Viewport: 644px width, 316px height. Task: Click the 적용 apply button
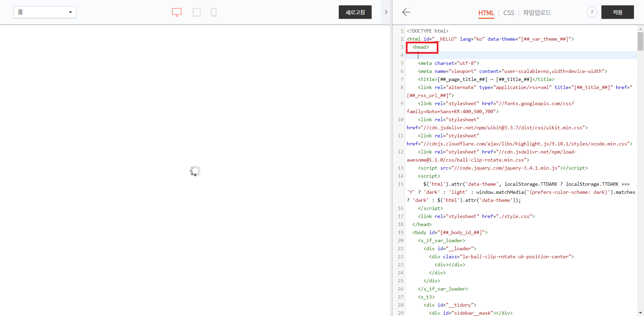point(618,12)
